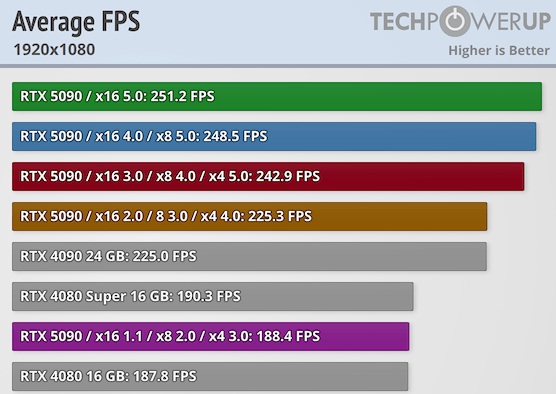The width and height of the screenshot is (556, 394).
Task: Click the 187.8 FPS value label
Action: [165, 376]
